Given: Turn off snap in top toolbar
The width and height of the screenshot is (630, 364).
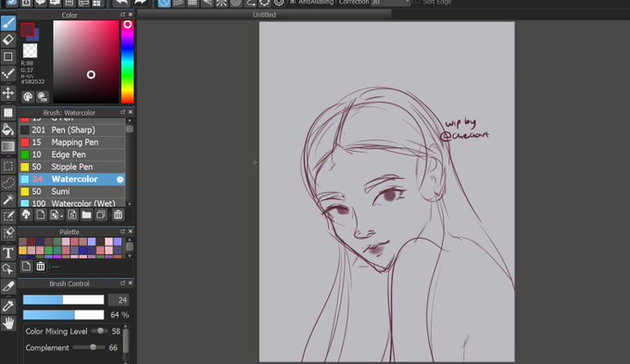Looking at the screenshot, I should point(164,3).
